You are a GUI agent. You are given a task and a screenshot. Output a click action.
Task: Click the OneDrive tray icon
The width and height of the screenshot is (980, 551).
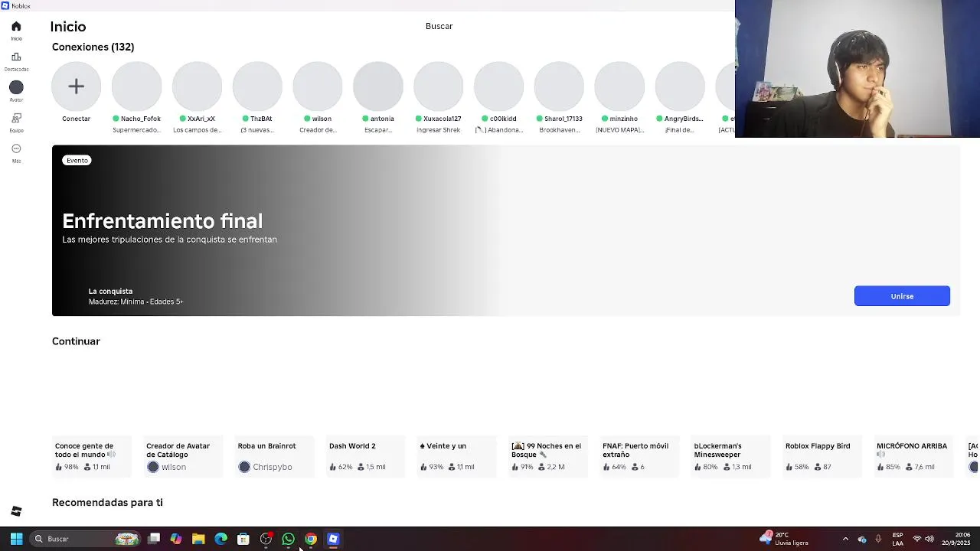pos(862,539)
